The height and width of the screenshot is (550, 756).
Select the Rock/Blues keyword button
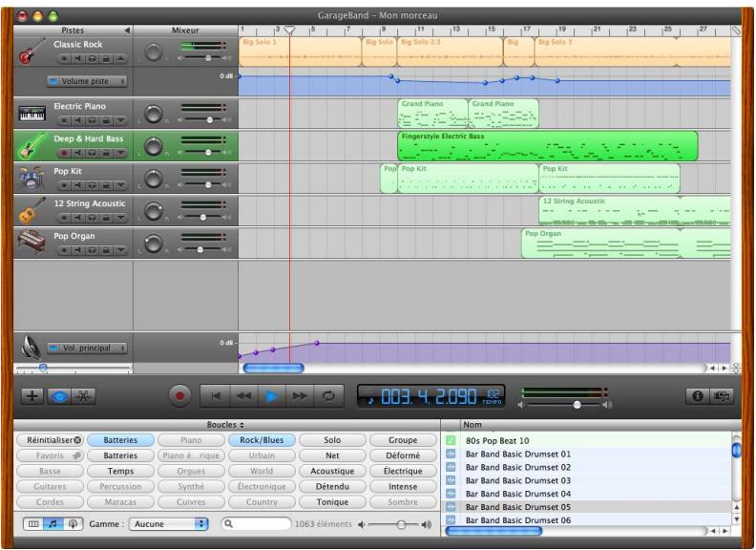click(262, 440)
